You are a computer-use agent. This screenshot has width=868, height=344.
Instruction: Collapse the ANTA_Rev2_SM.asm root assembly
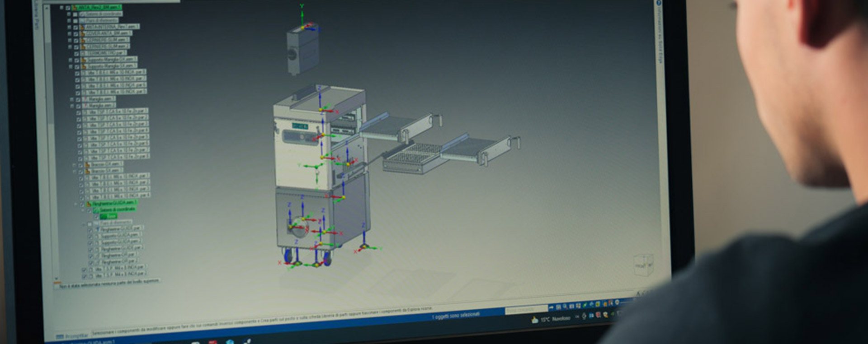[x=61, y=8]
